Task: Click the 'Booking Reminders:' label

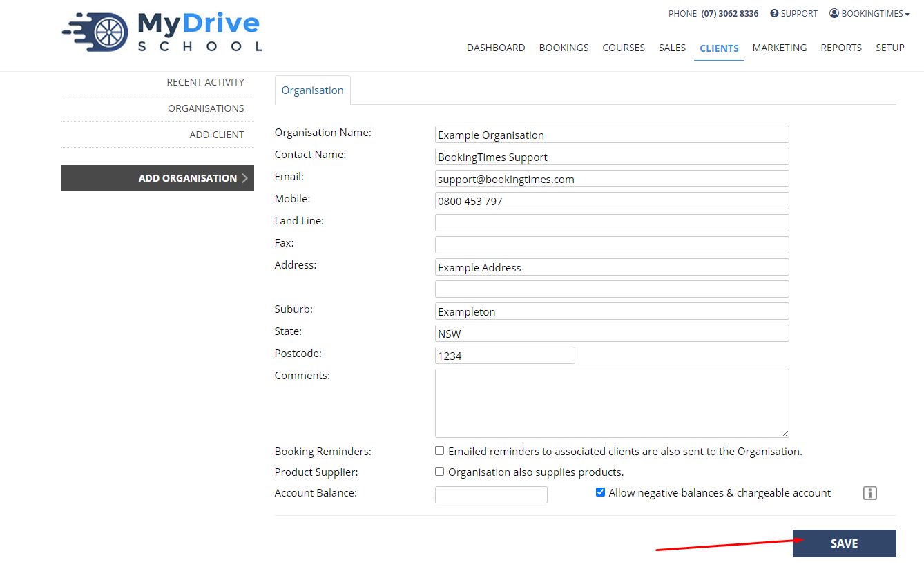Action: click(x=323, y=451)
